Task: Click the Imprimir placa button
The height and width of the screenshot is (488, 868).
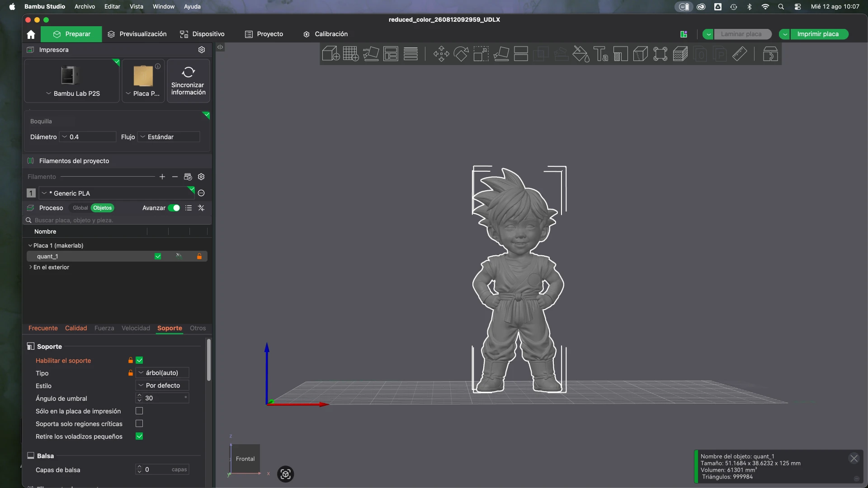Action: coord(818,34)
